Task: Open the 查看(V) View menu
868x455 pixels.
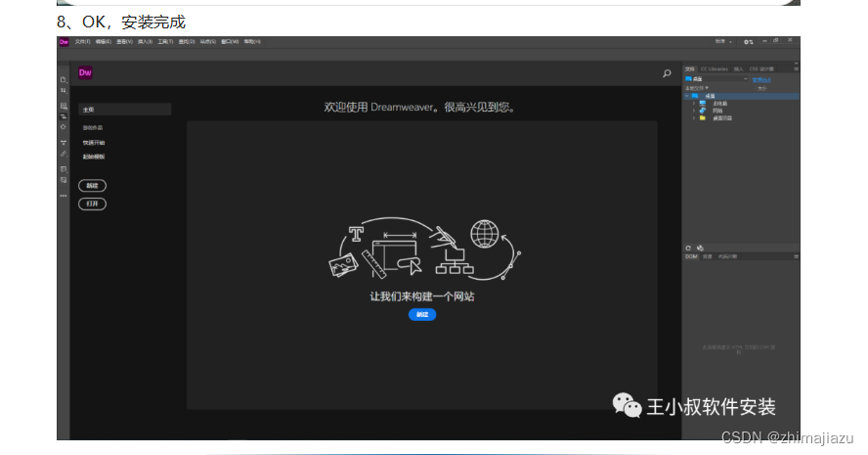Action: tap(124, 41)
